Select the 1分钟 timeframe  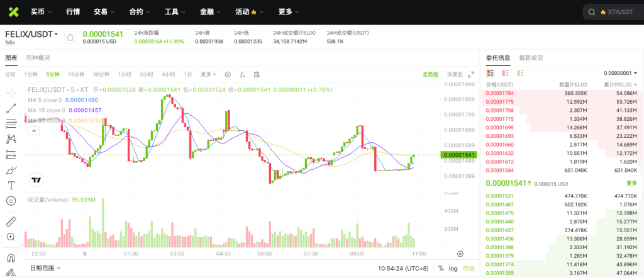(31, 74)
